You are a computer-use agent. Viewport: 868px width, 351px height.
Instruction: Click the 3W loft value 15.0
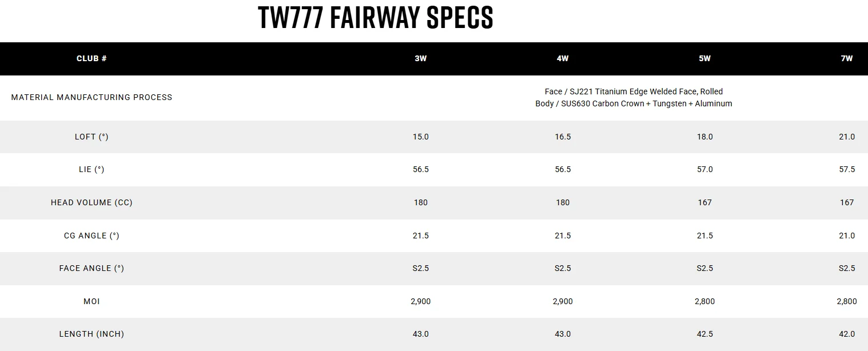(x=421, y=137)
